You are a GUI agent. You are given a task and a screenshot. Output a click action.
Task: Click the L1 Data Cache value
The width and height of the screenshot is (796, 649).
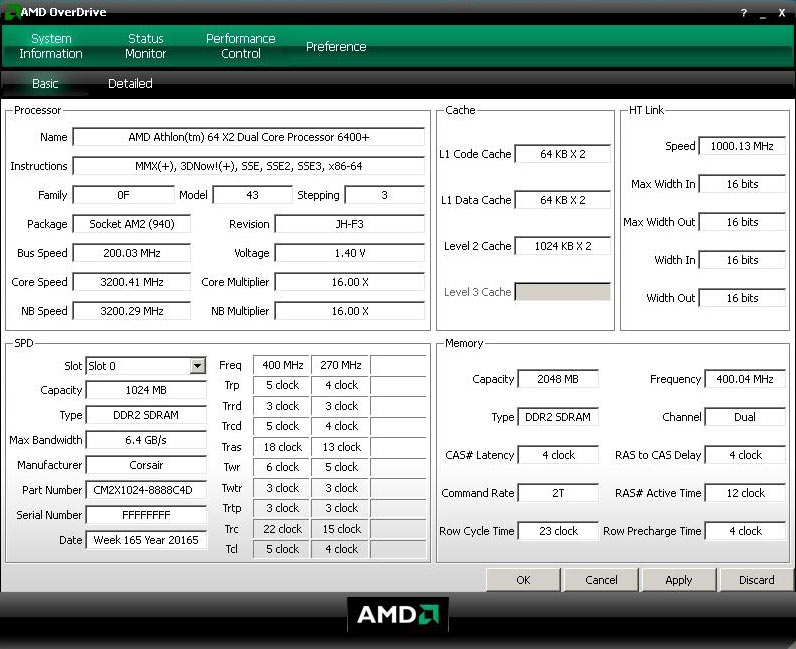point(562,200)
